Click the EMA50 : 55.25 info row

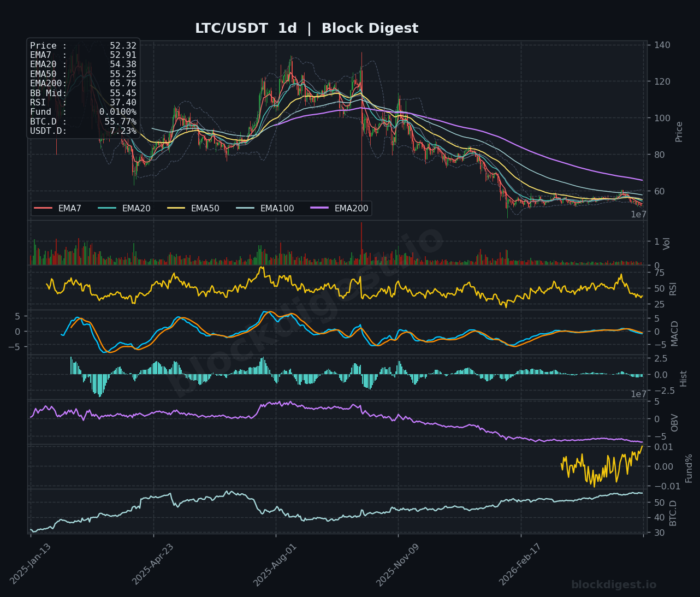[x=83, y=74]
